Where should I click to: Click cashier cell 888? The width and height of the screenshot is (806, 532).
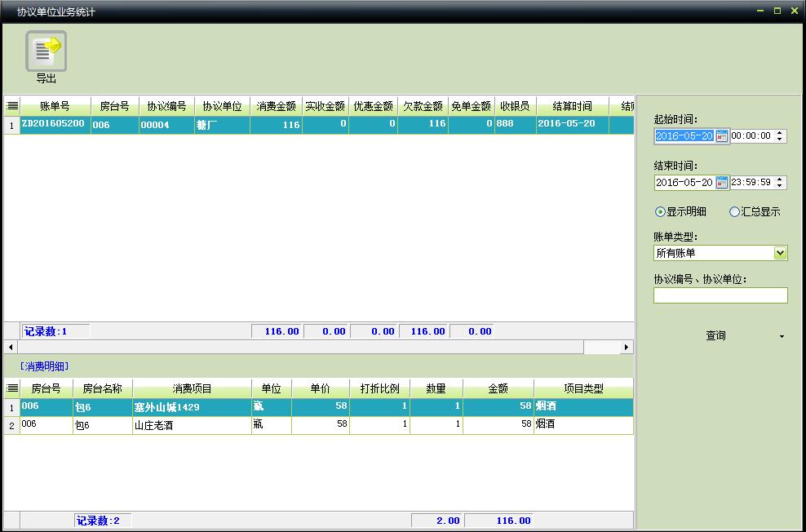pos(515,125)
